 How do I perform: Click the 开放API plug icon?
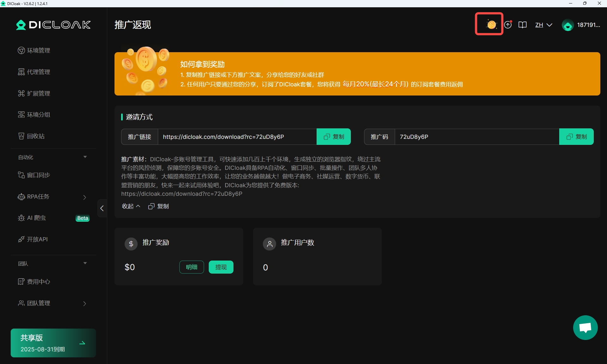coord(21,239)
